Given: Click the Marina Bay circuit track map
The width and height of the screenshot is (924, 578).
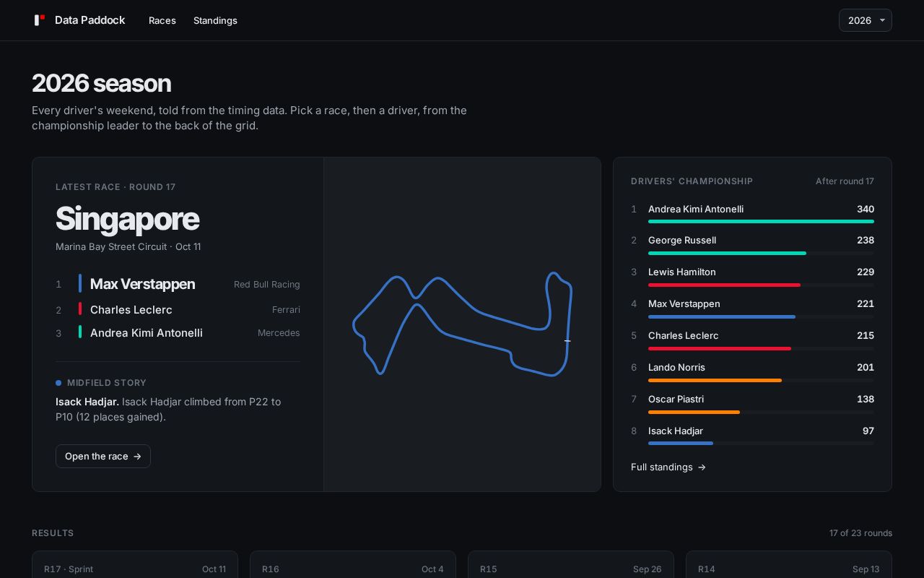Looking at the screenshot, I should [462, 324].
